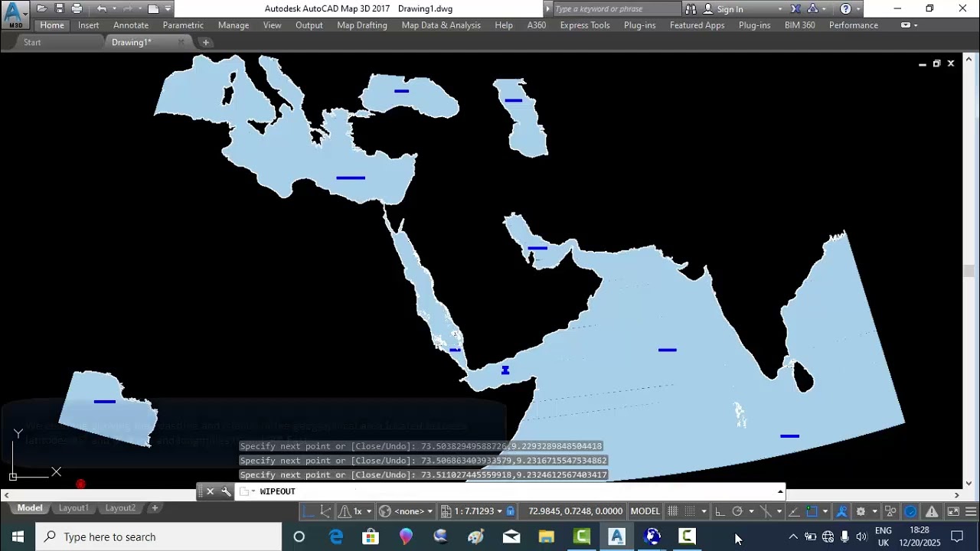Expand the quick access toolbar customize arrow

(168, 8)
